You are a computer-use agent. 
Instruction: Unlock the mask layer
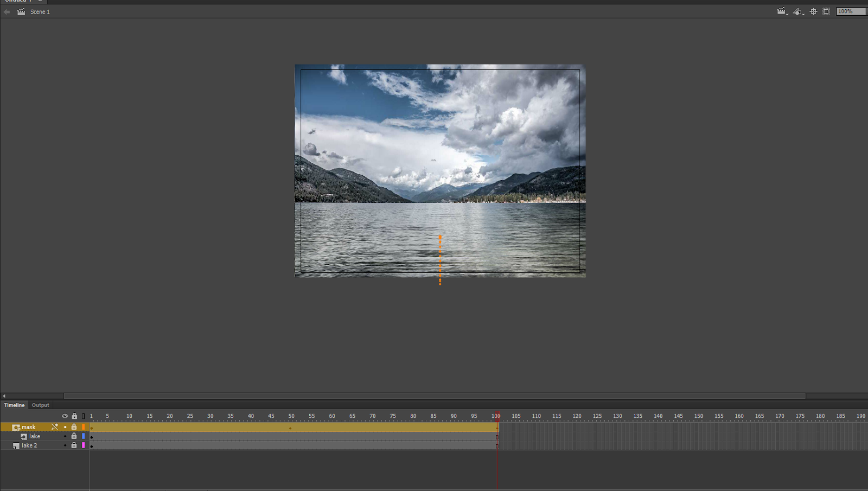pyautogui.click(x=74, y=427)
